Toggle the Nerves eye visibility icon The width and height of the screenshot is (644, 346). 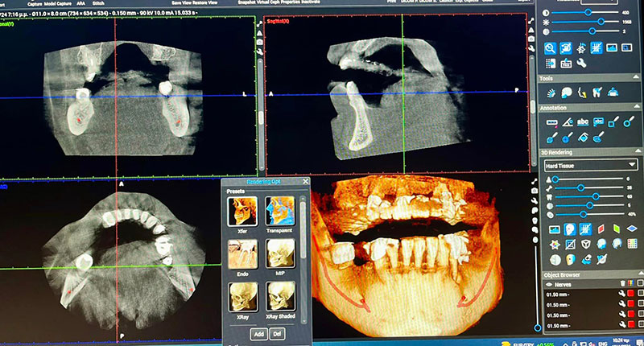pyautogui.click(x=549, y=284)
